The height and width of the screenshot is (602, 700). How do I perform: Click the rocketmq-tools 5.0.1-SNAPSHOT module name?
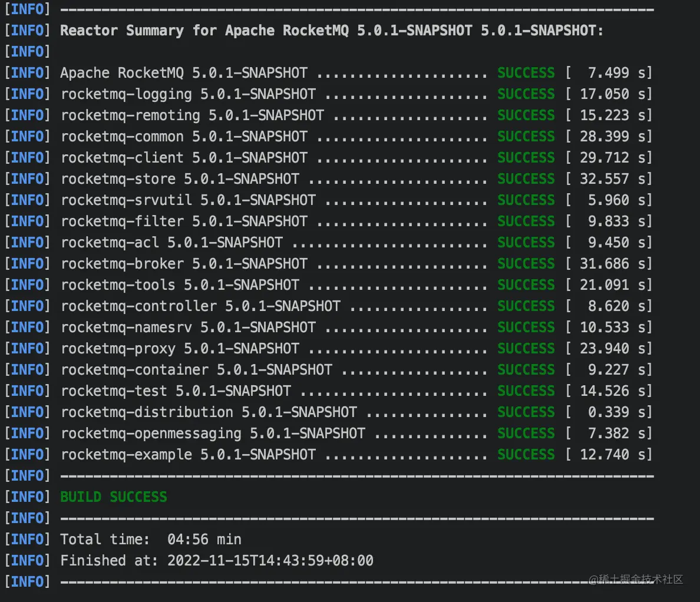180,285
